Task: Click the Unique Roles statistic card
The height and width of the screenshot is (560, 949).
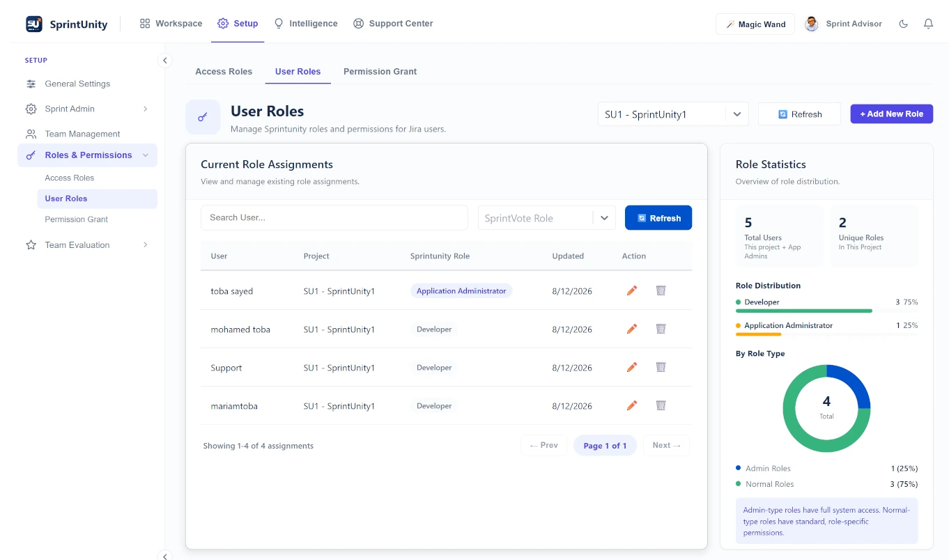Action: pos(874,237)
